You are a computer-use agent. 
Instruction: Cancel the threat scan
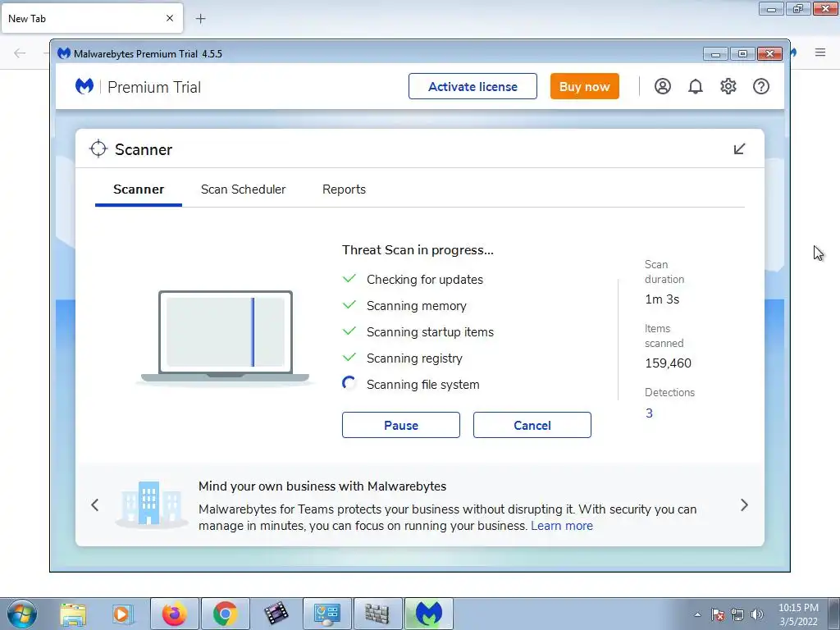[532, 426]
